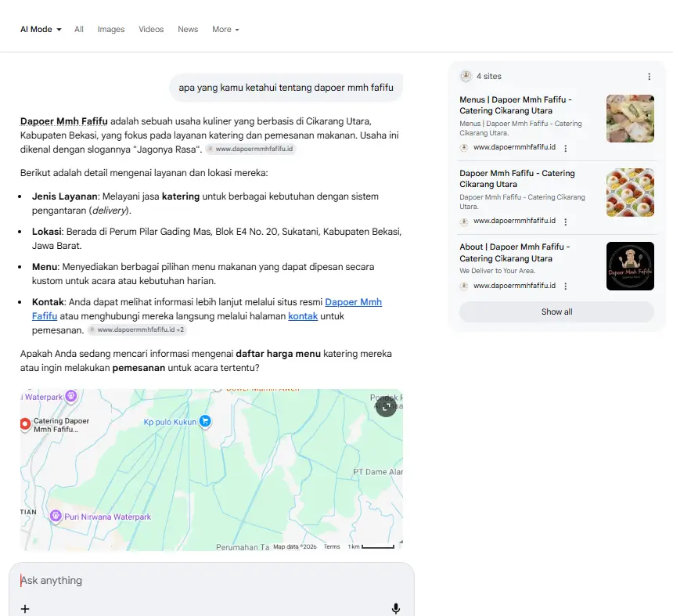Open the Dapoer Mmh Fafifu logo thumbnail

point(630,266)
